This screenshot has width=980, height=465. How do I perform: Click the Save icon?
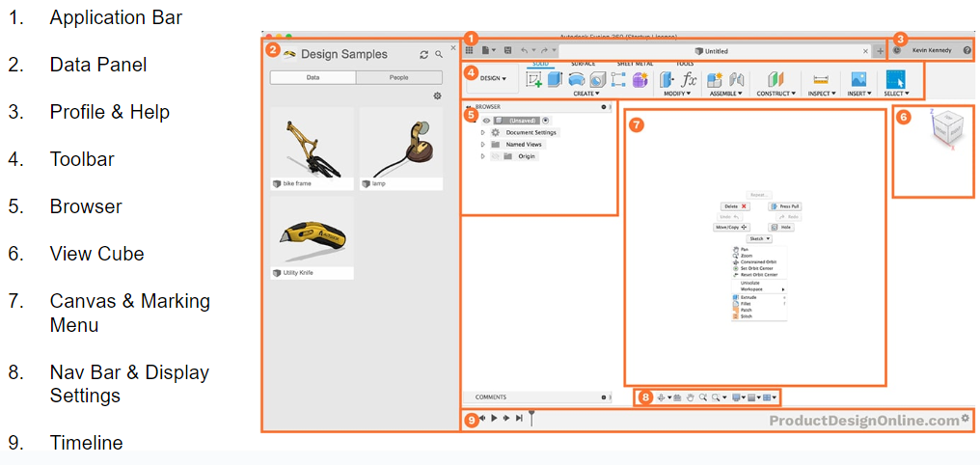[x=508, y=50]
